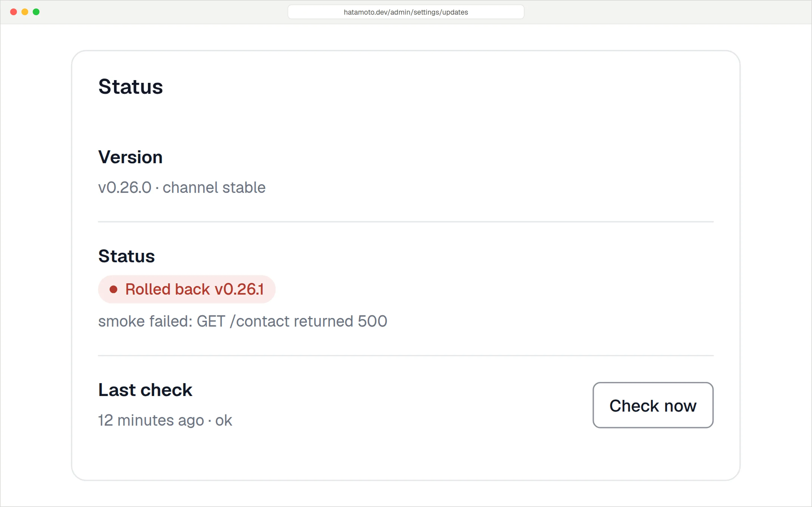
Task: Click the 'channel stable' text
Action: click(x=214, y=187)
